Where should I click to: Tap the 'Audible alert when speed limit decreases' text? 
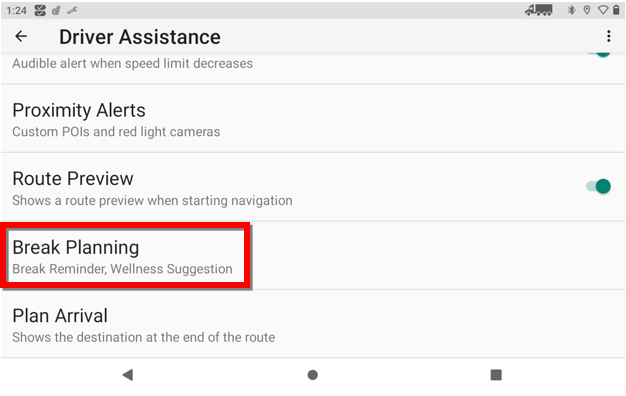point(132,63)
